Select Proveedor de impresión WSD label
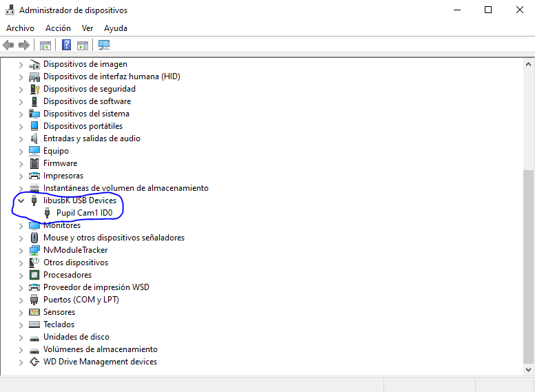 coord(96,287)
